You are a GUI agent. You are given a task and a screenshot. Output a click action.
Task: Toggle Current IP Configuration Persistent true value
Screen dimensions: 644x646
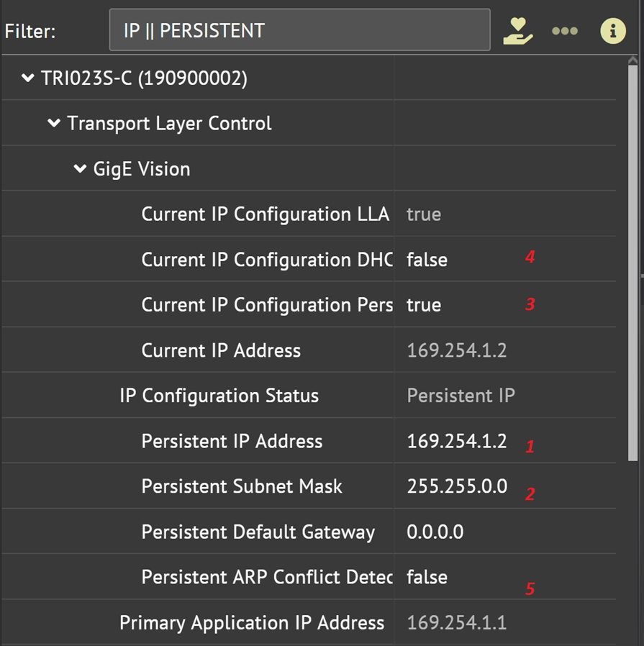[424, 305]
